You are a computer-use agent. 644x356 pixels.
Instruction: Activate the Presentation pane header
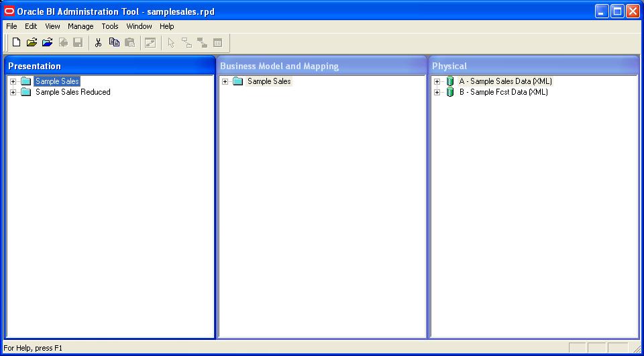(109, 66)
